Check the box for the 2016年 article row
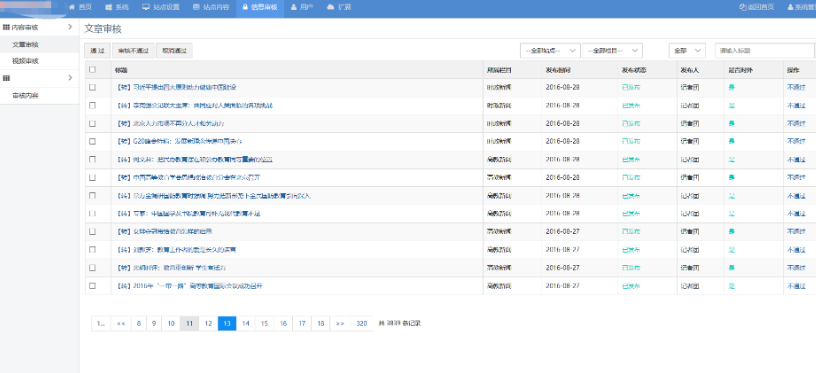This screenshot has height=373, width=816. pos(93,286)
